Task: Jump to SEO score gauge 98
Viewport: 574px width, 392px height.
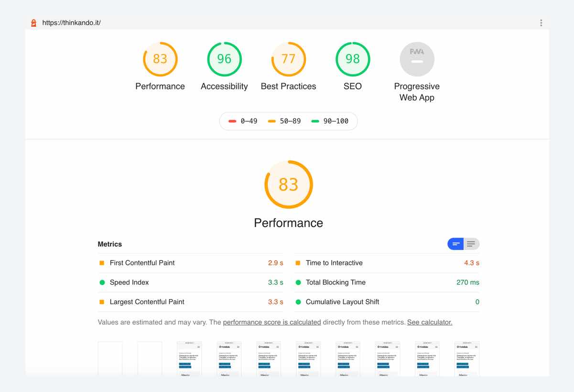Action: pos(353,59)
